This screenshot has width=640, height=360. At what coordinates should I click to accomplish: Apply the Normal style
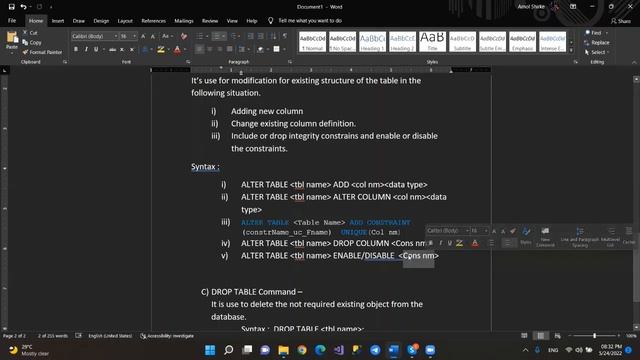[x=312, y=42]
